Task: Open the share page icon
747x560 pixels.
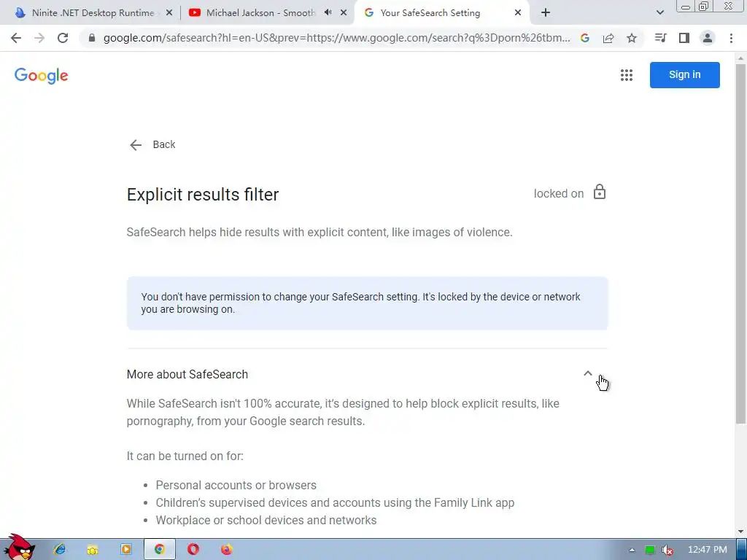Action: [x=608, y=38]
